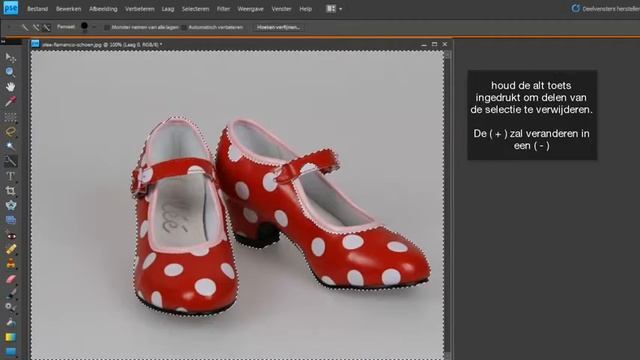640x360 pixels.
Task: Select the pink Eraser tool
Action: [x=10, y=279]
